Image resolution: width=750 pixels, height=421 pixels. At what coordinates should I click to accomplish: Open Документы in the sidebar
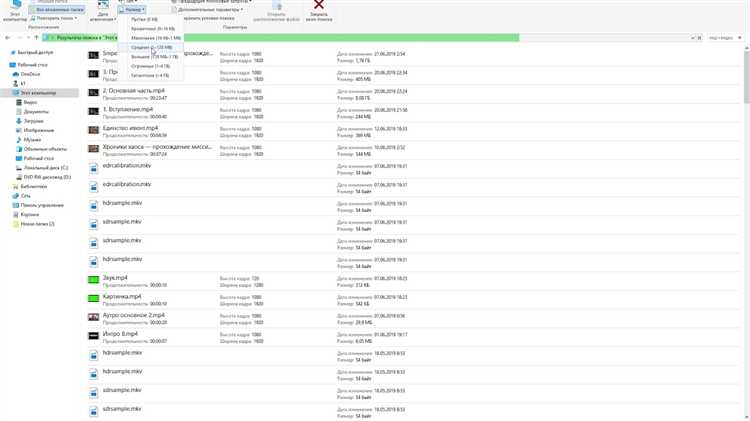(32, 111)
